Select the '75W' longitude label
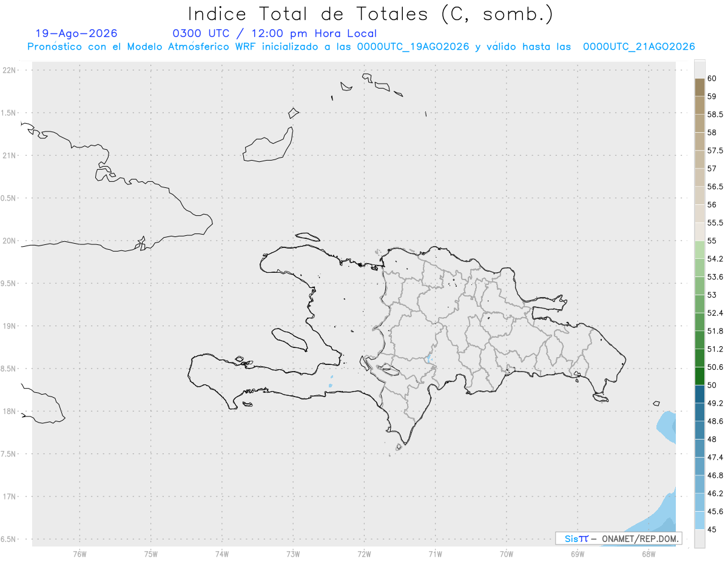728x562 pixels. click(151, 554)
